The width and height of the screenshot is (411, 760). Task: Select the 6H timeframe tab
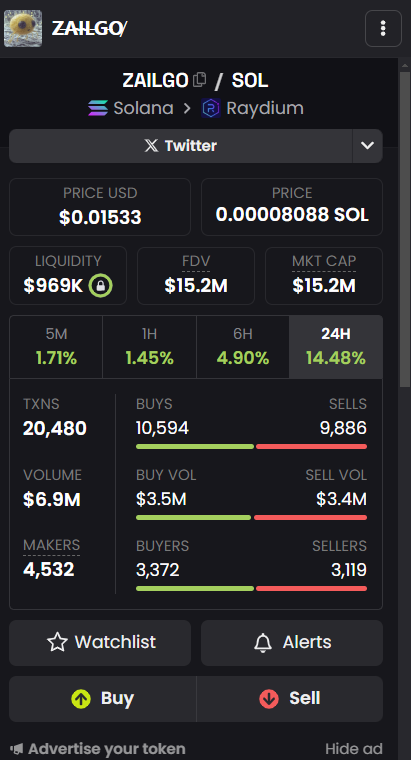coord(243,347)
